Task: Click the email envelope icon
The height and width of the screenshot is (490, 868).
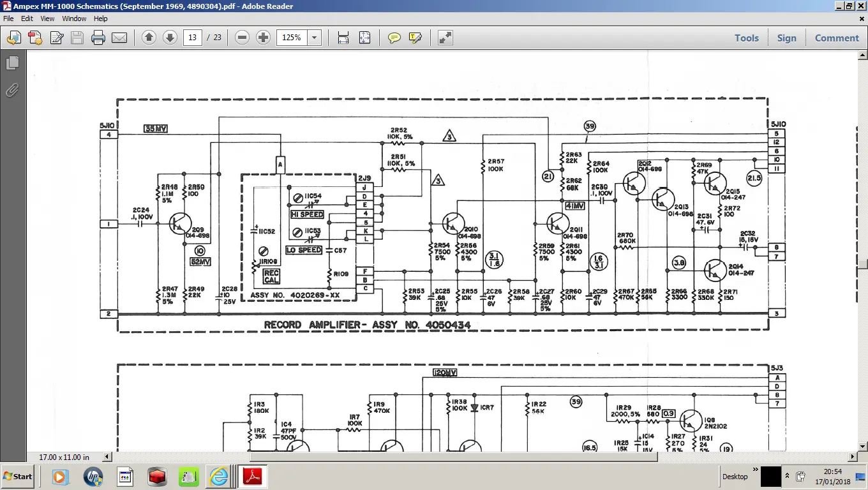Action: pyautogui.click(x=119, y=38)
